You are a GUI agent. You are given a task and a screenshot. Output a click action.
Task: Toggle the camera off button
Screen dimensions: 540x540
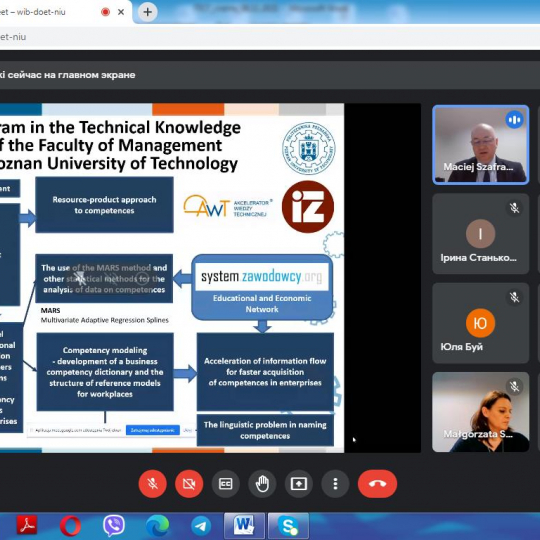(x=189, y=484)
